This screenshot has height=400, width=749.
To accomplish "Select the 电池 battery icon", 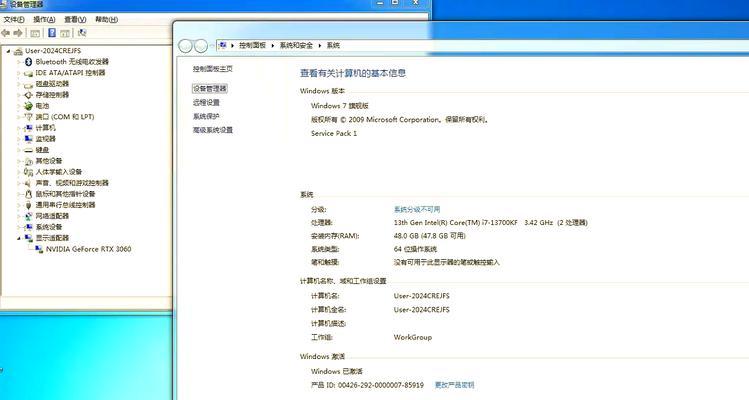I will (x=28, y=106).
